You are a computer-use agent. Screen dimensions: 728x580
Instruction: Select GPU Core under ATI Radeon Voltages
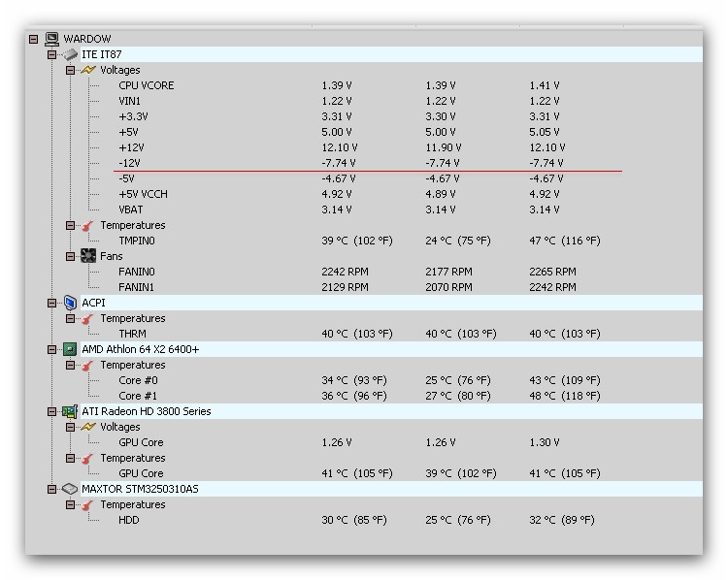(x=141, y=442)
